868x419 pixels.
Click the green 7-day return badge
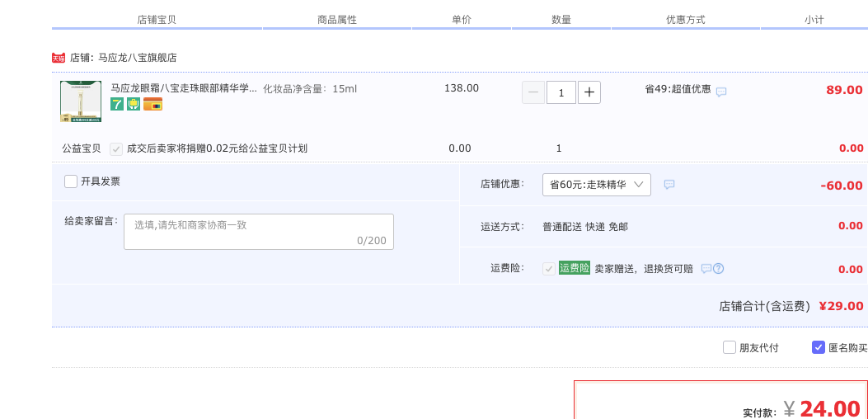pos(117,104)
